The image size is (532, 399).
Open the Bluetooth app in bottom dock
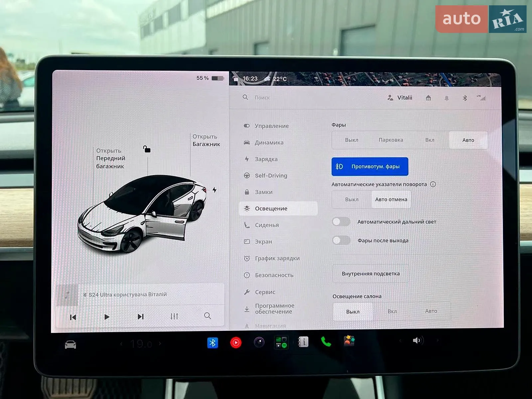[x=212, y=342]
